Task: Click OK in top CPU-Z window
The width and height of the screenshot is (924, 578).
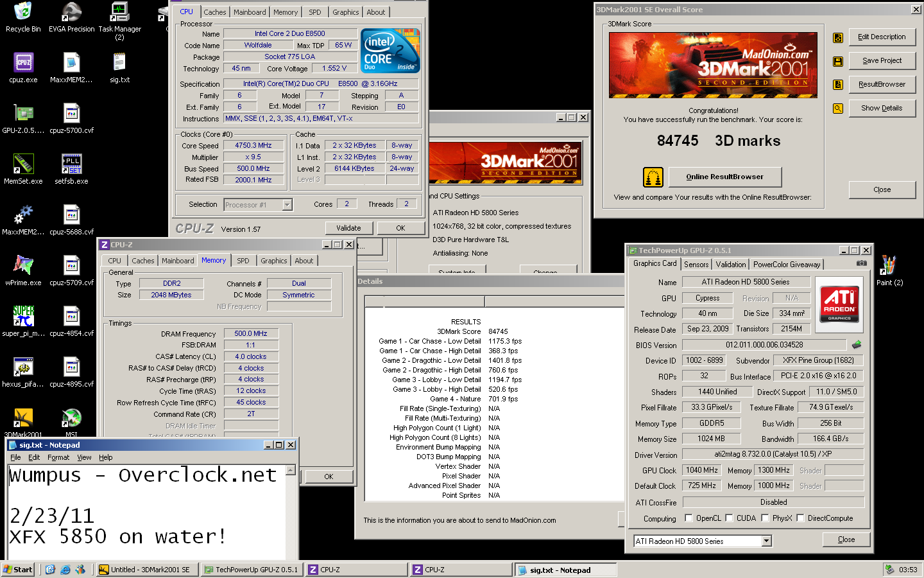Action: (400, 228)
